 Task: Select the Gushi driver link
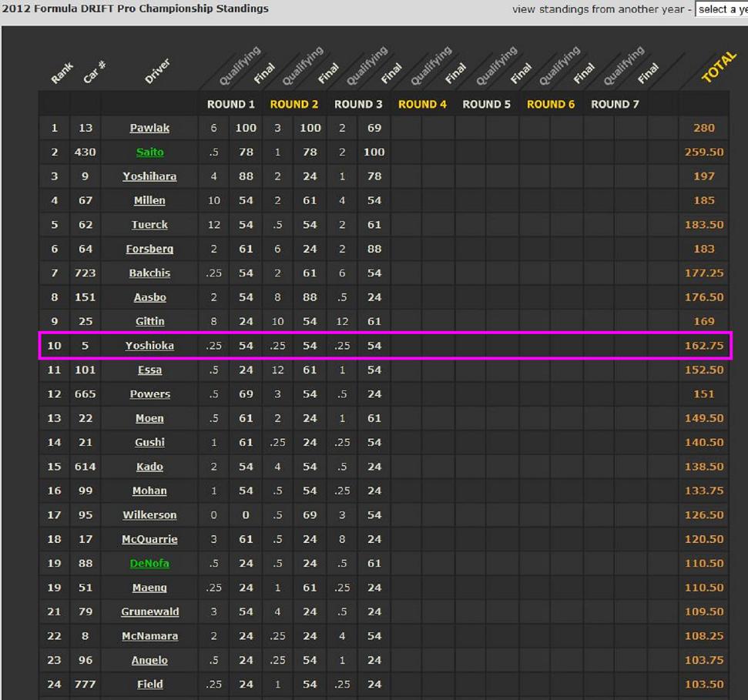149,443
